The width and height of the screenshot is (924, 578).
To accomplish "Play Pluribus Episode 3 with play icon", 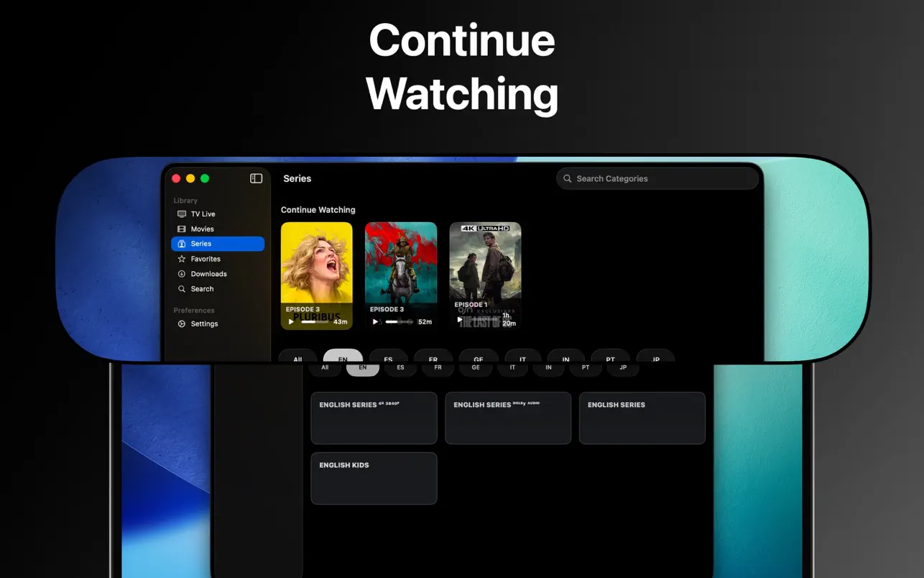I will pyautogui.click(x=291, y=322).
